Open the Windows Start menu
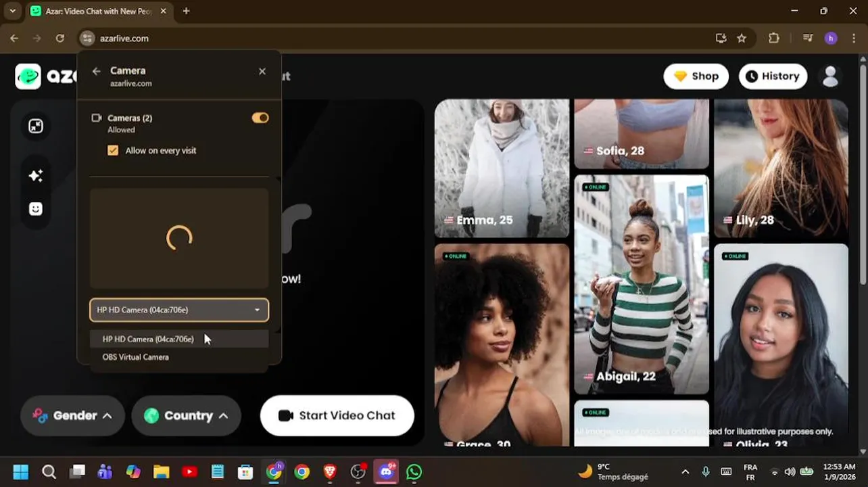 20,471
